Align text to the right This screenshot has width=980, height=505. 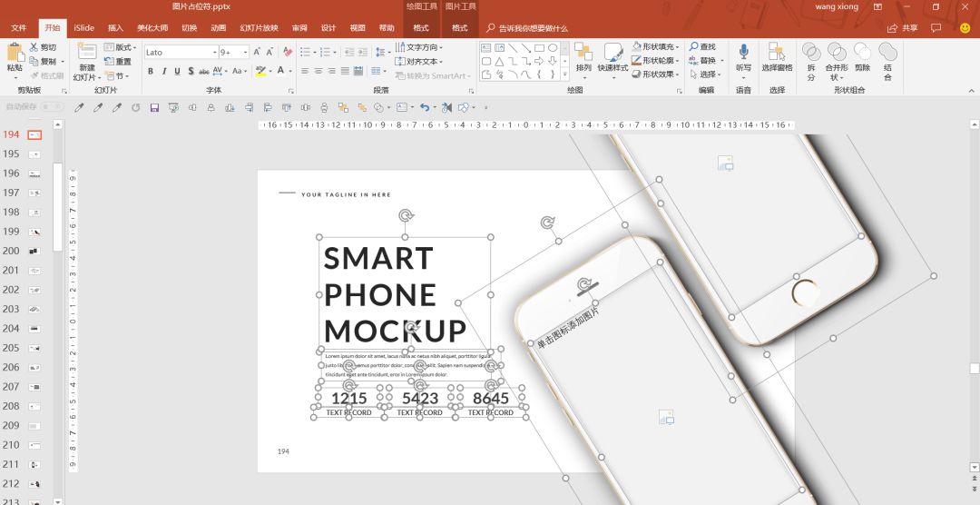coord(331,72)
